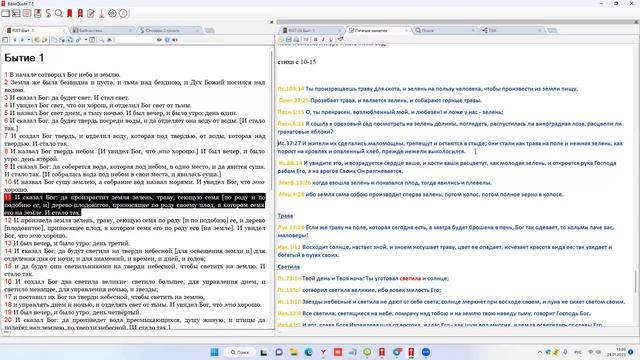Click the new note icon in notes toolbar
The image size is (640, 360).
pos(281,40)
